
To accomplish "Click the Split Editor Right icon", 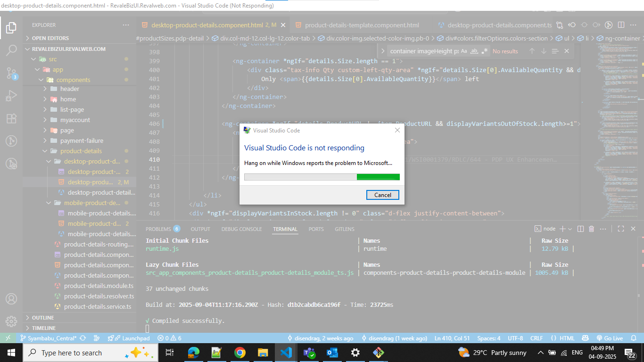I will 621,25.
